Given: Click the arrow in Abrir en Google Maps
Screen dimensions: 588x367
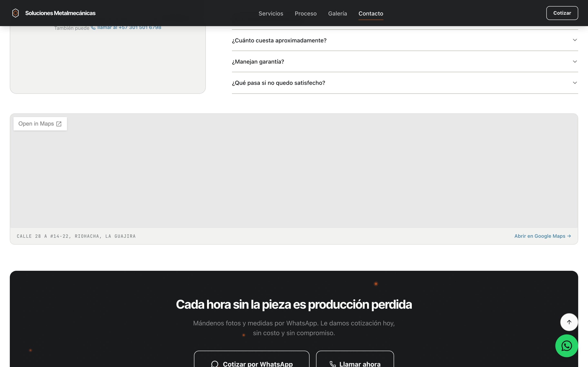Looking at the screenshot, I should point(569,236).
